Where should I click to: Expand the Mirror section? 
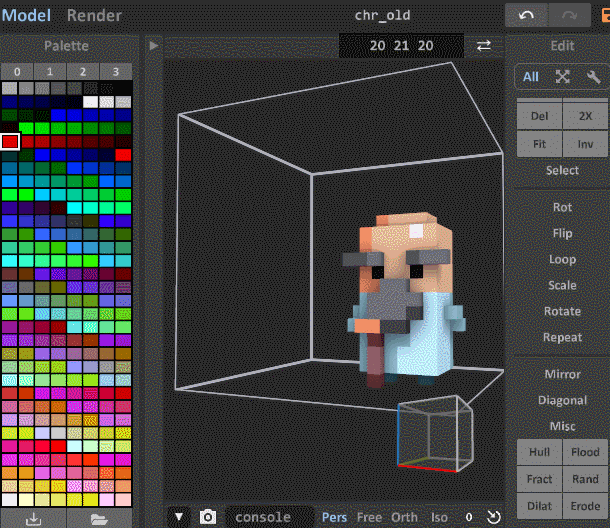tap(562, 374)
